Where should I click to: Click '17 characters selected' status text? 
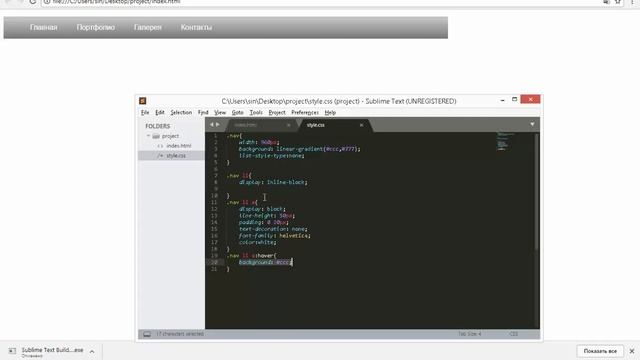pyautogui.click(x=180, y=334)
